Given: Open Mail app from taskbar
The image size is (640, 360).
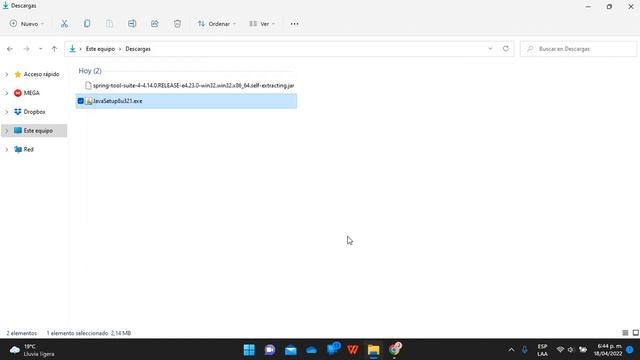Looking at the screenshot, I should click(291, 350).
